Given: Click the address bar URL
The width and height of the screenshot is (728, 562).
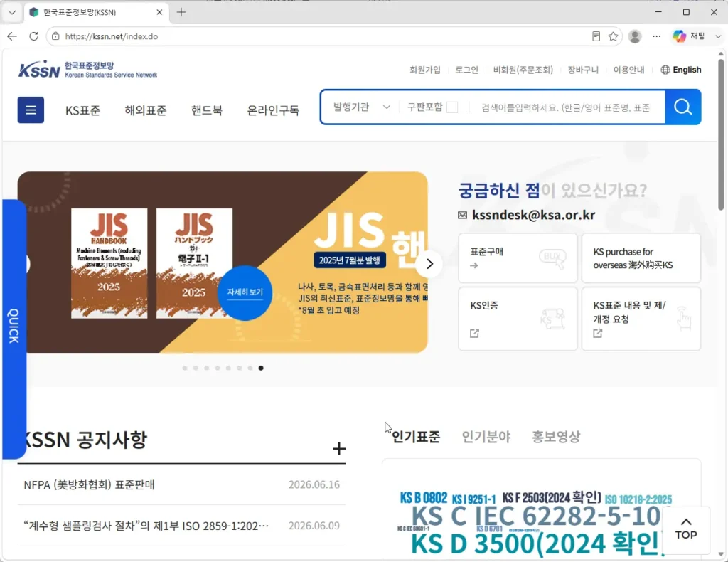Looking at the screenshot, I should tap(112, 36).
